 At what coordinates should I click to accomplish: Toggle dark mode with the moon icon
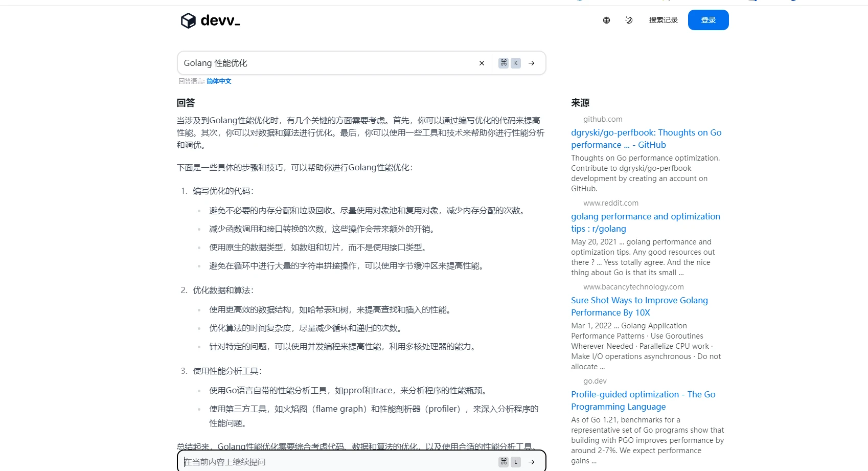click(629, 20)
